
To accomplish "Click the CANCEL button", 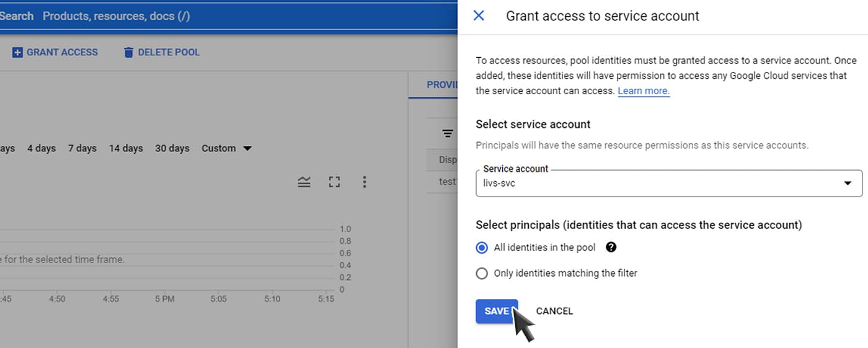I will [x=554, y=311].
